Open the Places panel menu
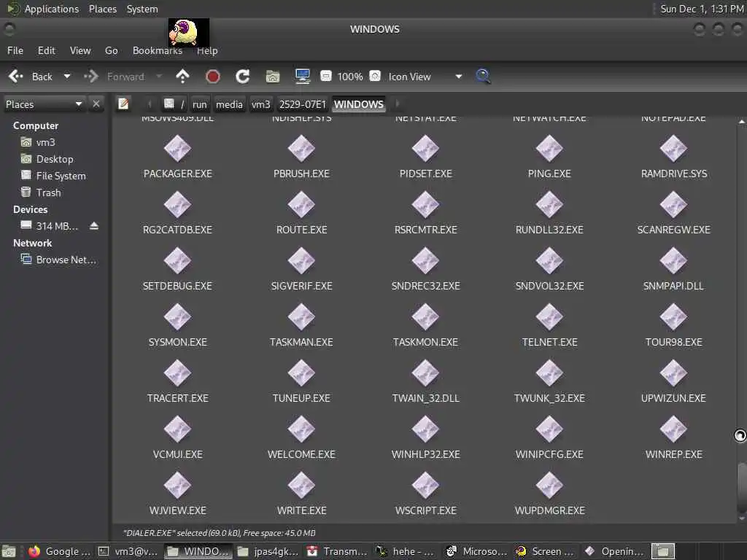This screenshot has height=560, width=747. (102, 9)
